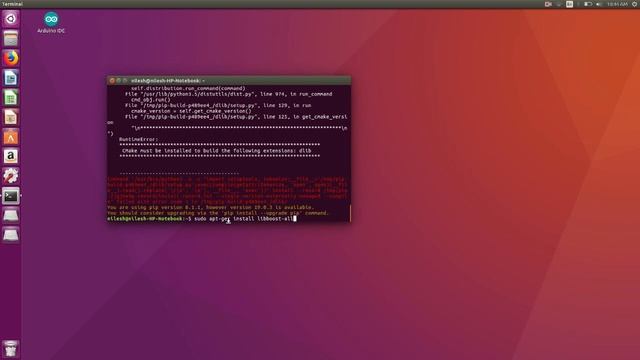Click the 'cmd_obj.run()' traceback line

(x=151, y=100)
